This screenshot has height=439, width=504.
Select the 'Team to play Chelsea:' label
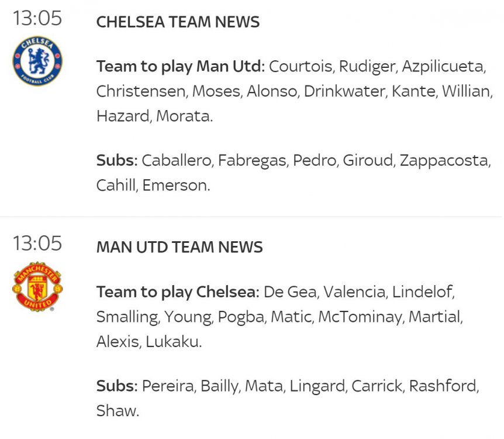[178, 292]
